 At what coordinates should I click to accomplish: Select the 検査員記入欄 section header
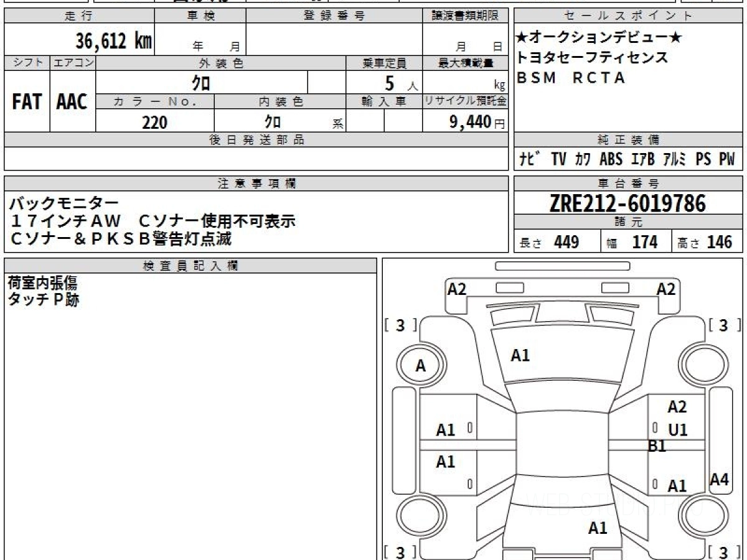click(190, 266)
